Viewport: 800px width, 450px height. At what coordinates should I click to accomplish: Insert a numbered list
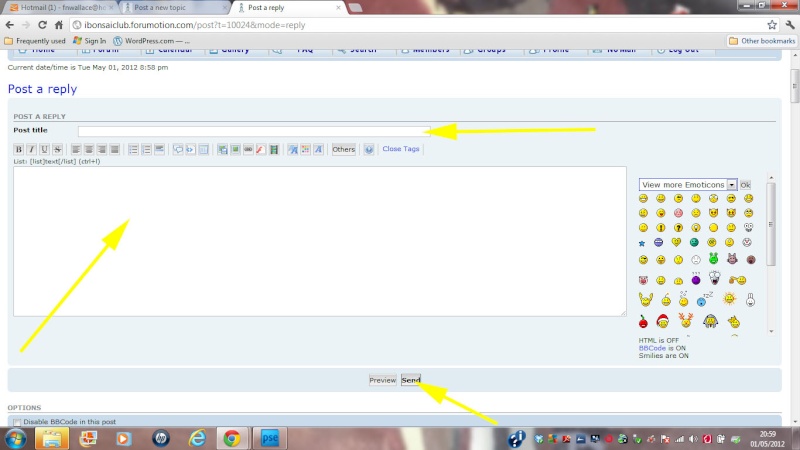pyautogui.click(x=146, y=149)
